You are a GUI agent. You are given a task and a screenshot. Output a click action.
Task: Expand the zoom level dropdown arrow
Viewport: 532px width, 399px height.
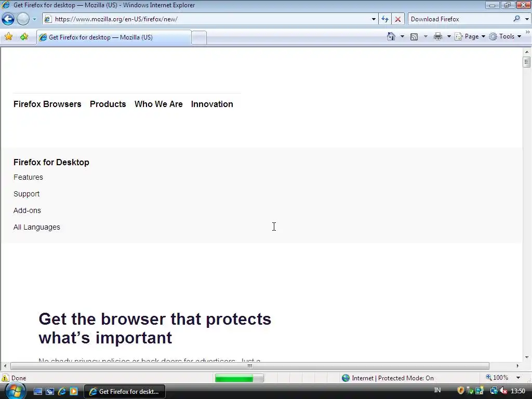(x=518, y=378)
